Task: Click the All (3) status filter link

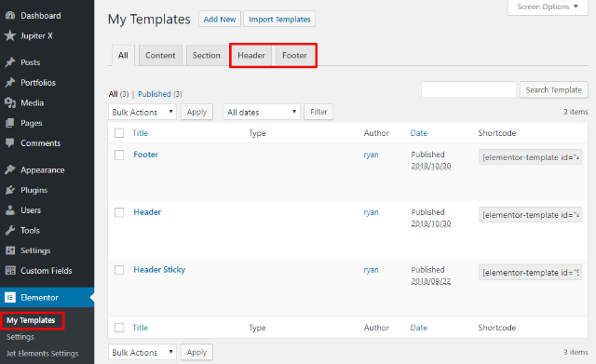Action: click(118, 94)
